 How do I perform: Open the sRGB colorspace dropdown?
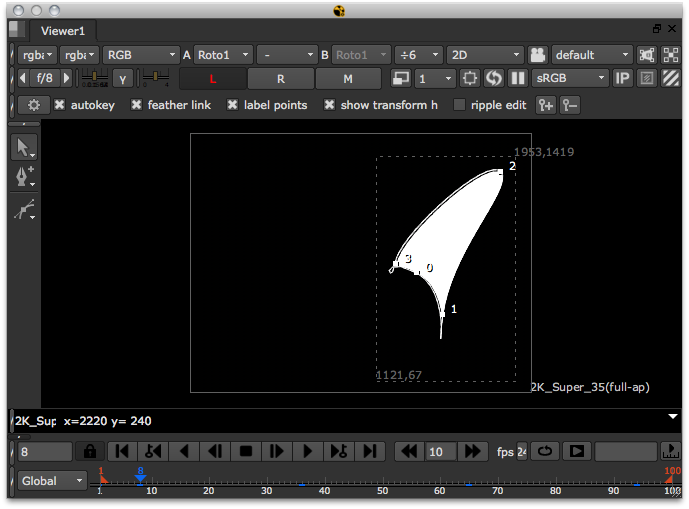coord(571,78)
